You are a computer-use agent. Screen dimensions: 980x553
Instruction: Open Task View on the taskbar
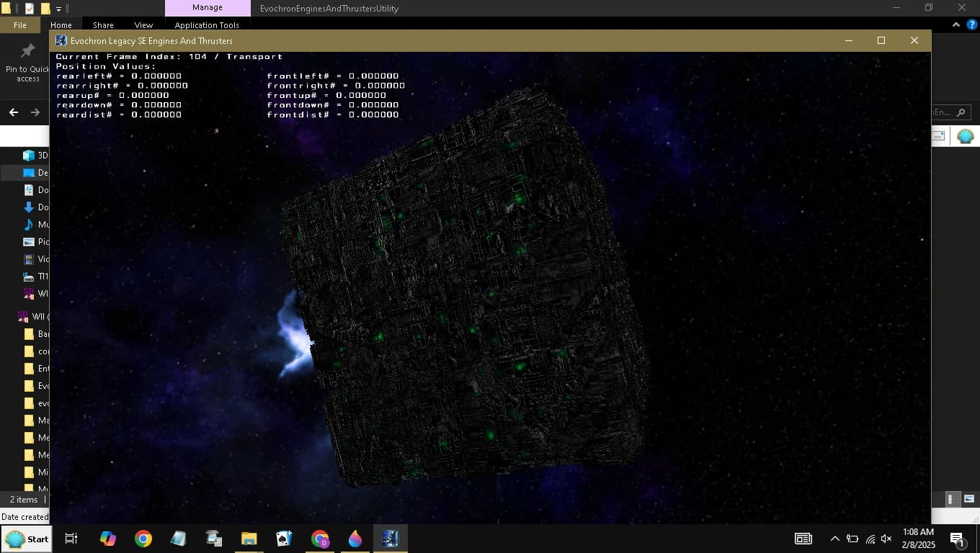[71, 539]
